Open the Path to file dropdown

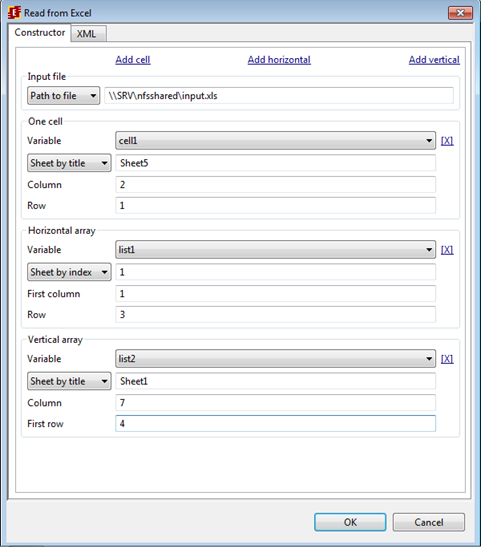pos(63,96)
